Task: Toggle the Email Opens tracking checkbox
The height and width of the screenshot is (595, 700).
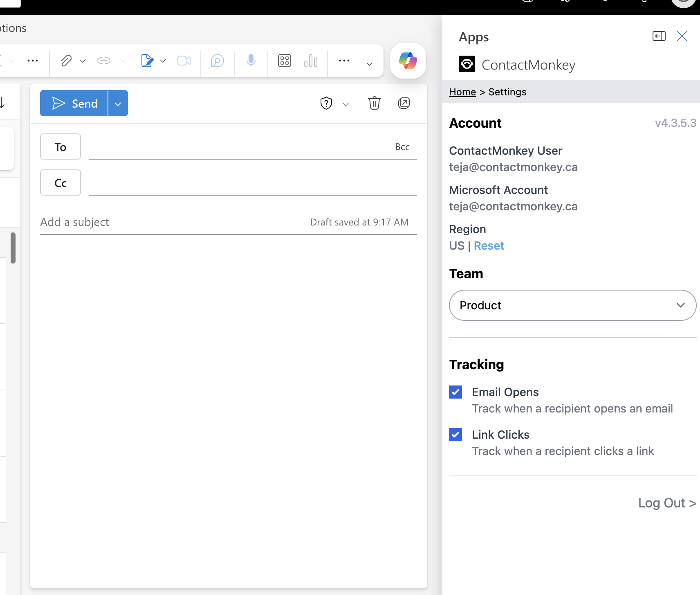Action: pos(455,392)
